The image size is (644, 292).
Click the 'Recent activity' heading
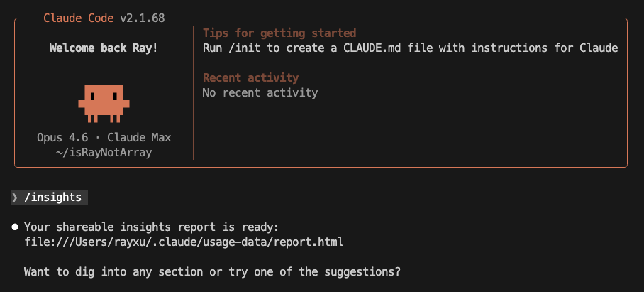point(250,77)
